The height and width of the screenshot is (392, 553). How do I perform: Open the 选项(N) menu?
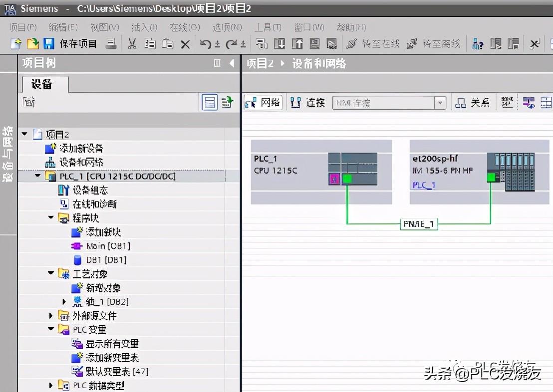(x=227, y=27)
